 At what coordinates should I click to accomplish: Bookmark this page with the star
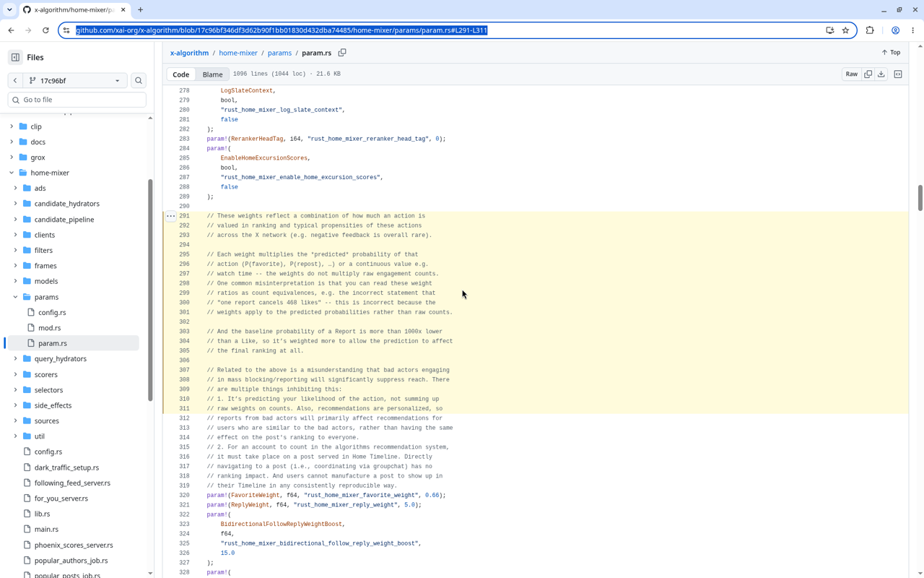click(846, 30)
